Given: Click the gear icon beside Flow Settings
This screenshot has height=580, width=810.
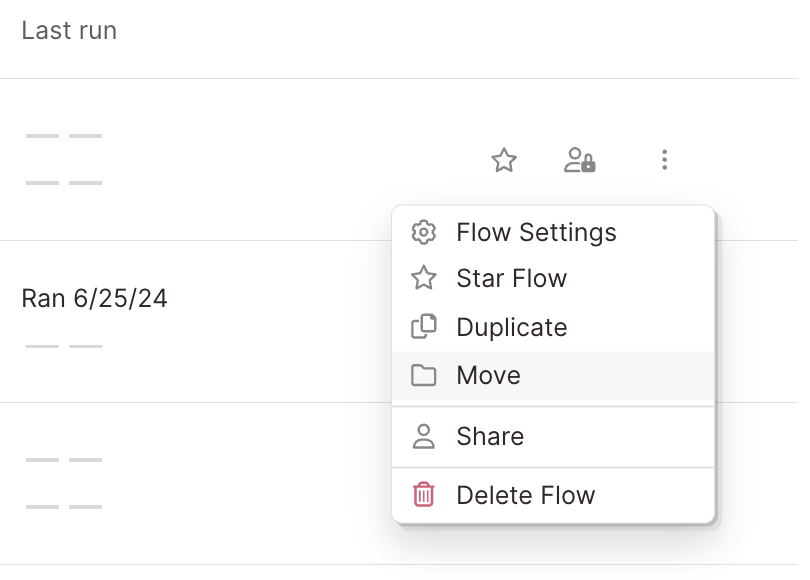Looking at the screenshot, I should pos(424,233).
